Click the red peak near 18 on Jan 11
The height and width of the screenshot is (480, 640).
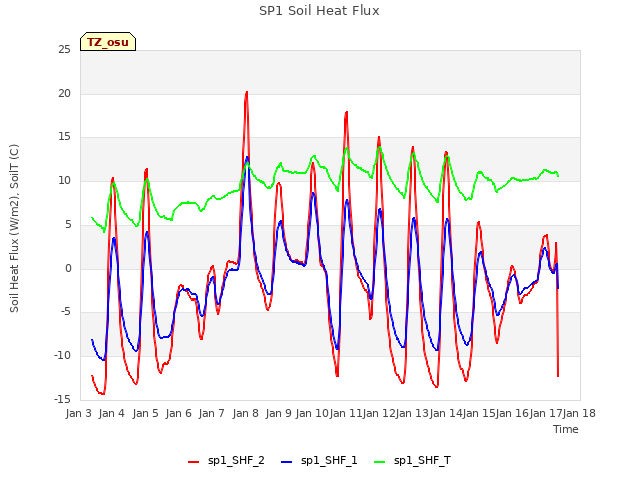click(346, 112)
